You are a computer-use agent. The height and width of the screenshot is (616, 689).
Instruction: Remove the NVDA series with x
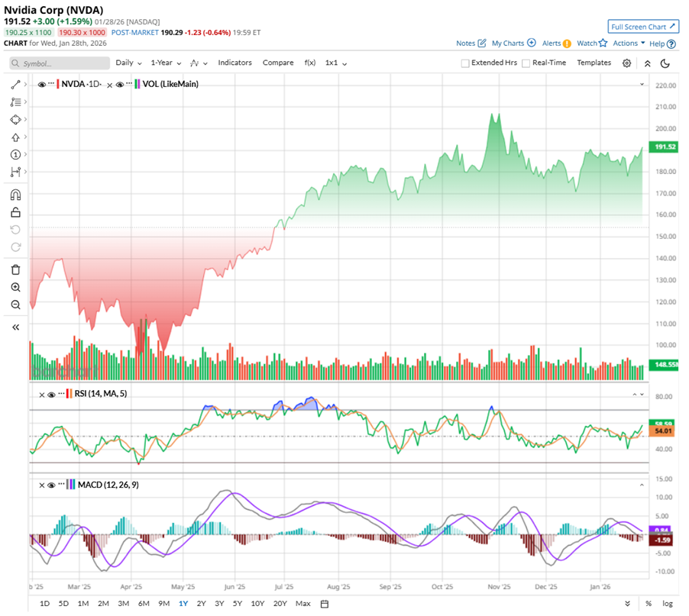109,85
